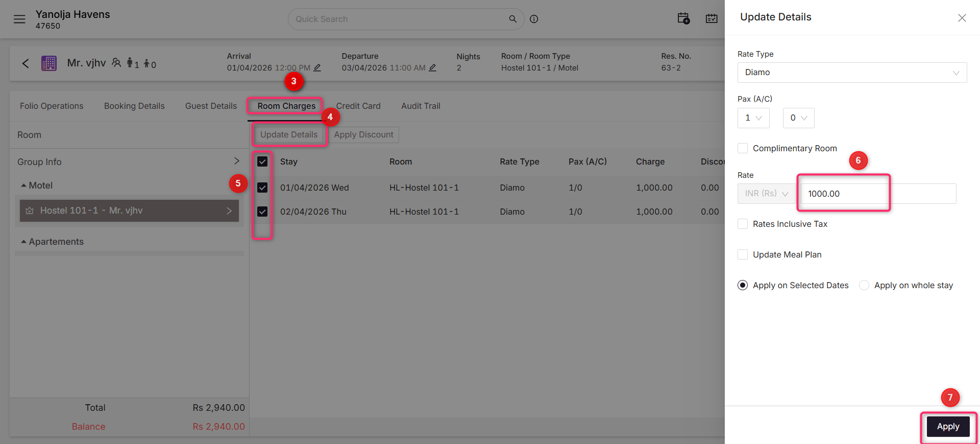Go back using the left arrow
980x444 pixels.
click(26, 63)
